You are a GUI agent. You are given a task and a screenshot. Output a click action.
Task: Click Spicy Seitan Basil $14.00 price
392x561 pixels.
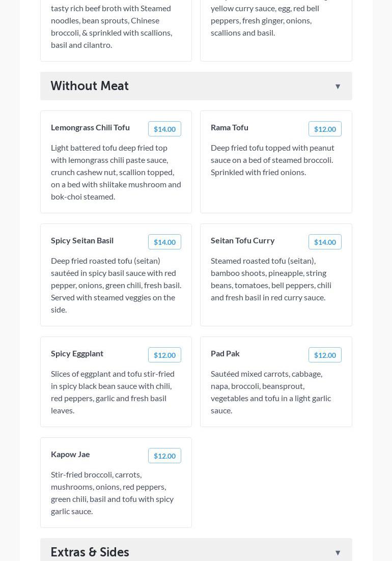click(x=164, y=242)
